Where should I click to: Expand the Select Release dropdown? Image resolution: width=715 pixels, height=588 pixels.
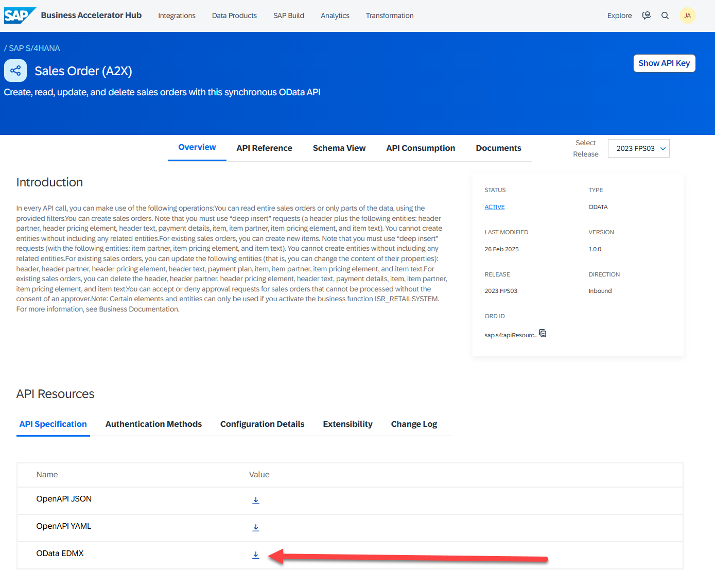coord(638,148)
